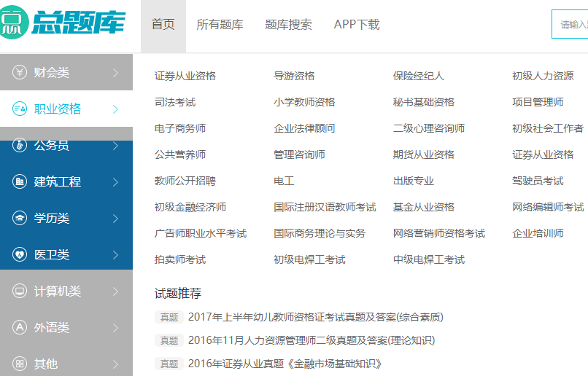Screen dimensions: 588x376
Task: Open the APP下载 navigation item
Action: (x=357, y=25)
